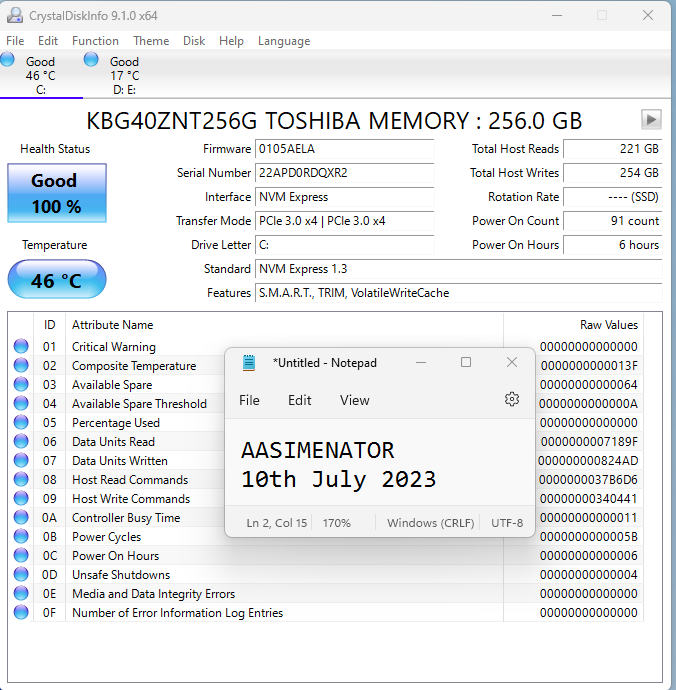Click Notepad text AASIMENATOR

tap(317, 450)
